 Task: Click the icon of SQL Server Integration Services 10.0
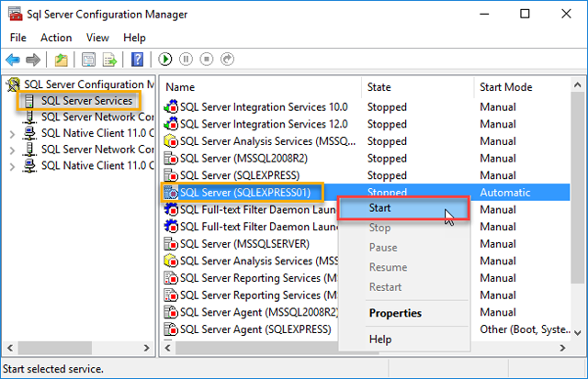pos(171,106)
